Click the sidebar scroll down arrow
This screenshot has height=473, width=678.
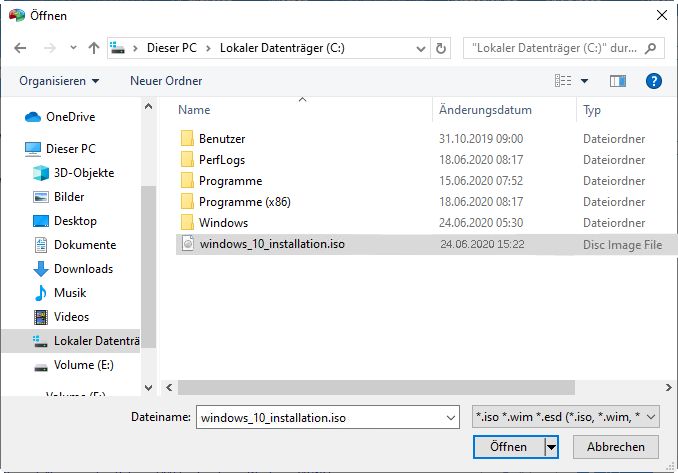point(148,388)
